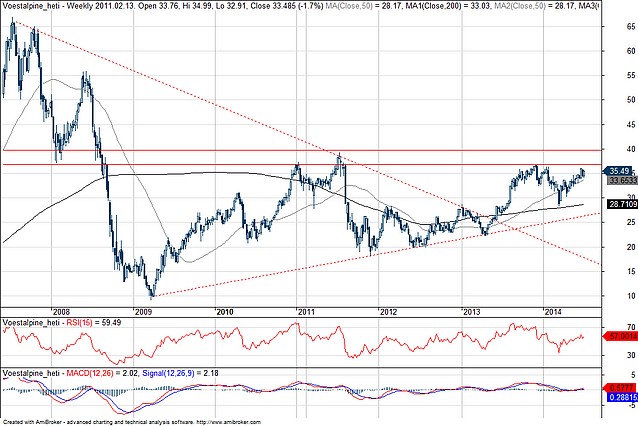Select the 2009 year label on time axis
Viewport: 638px width, 426px height.
144,312
